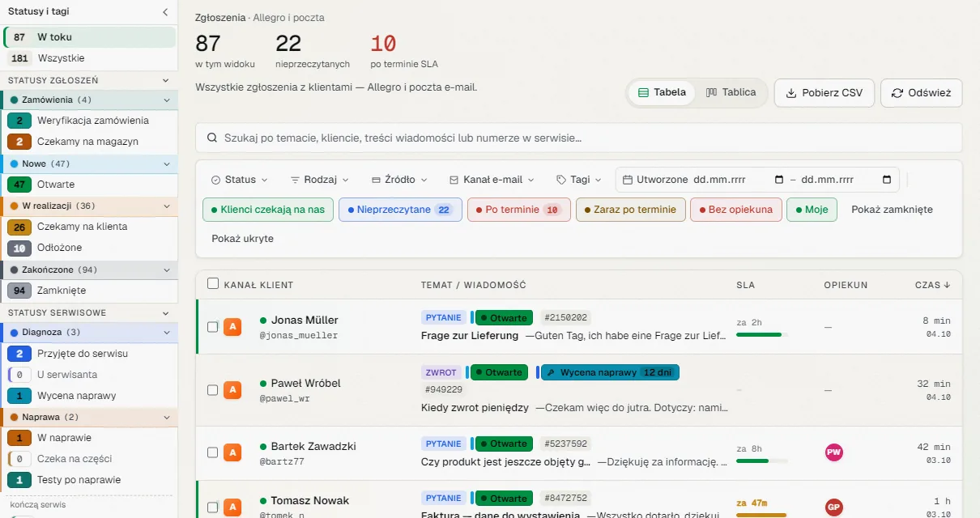Click Allegro channel icon for Jonas Müller
The image size is (980, 518).
(x=232, y=327)
